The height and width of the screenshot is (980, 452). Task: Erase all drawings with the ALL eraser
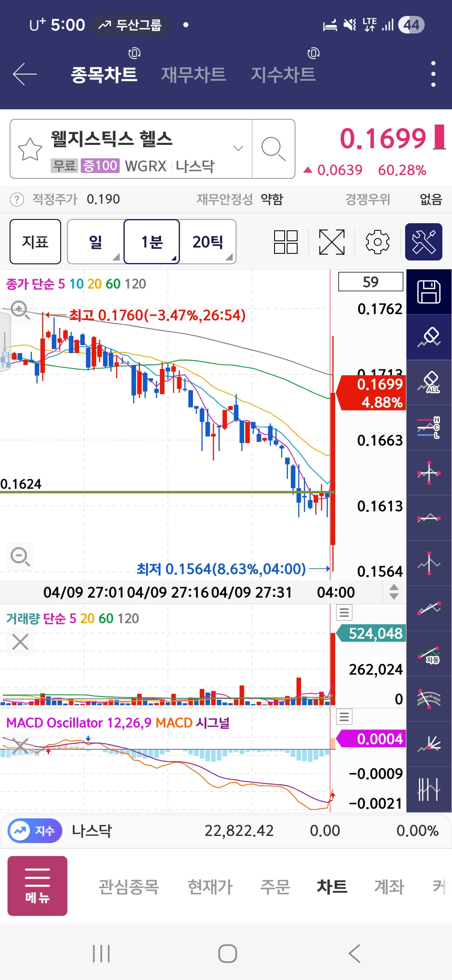(429, 382)
